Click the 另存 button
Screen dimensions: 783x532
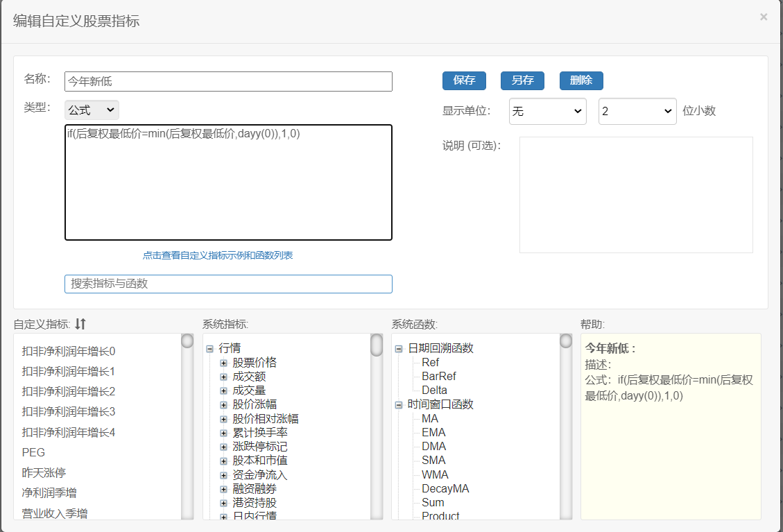(522, 80)
